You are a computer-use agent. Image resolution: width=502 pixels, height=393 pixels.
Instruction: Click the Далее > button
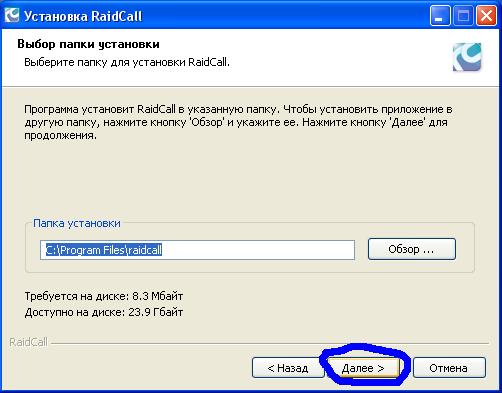[363, 368]
